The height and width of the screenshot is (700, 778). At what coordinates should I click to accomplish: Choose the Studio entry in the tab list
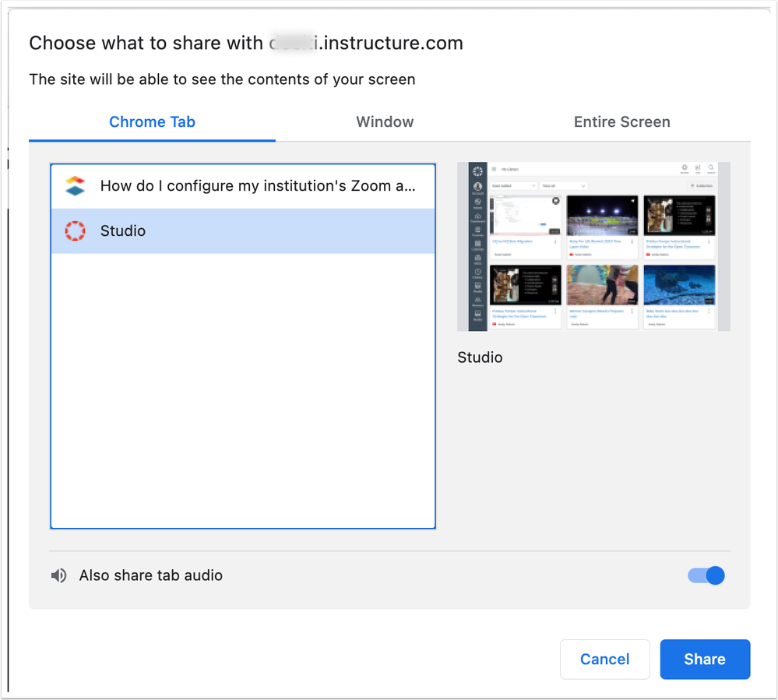(243, 231)
